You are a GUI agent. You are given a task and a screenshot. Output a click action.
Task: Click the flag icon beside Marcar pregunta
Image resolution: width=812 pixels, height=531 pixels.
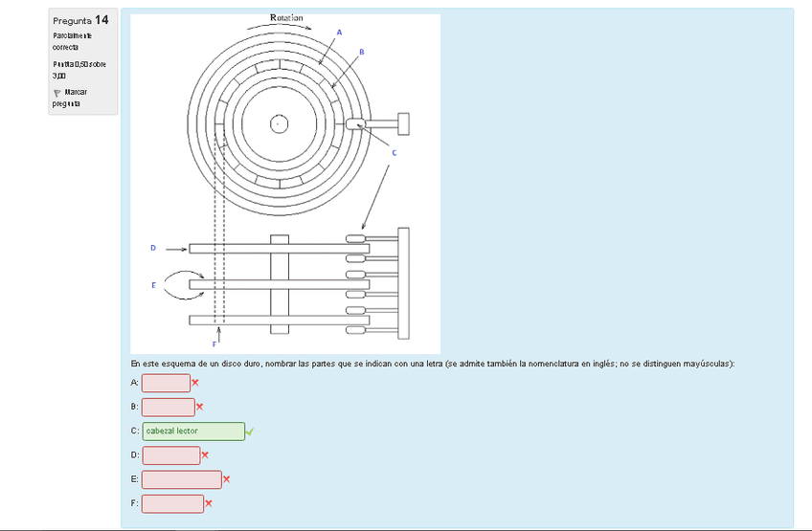tap(57, 93)
